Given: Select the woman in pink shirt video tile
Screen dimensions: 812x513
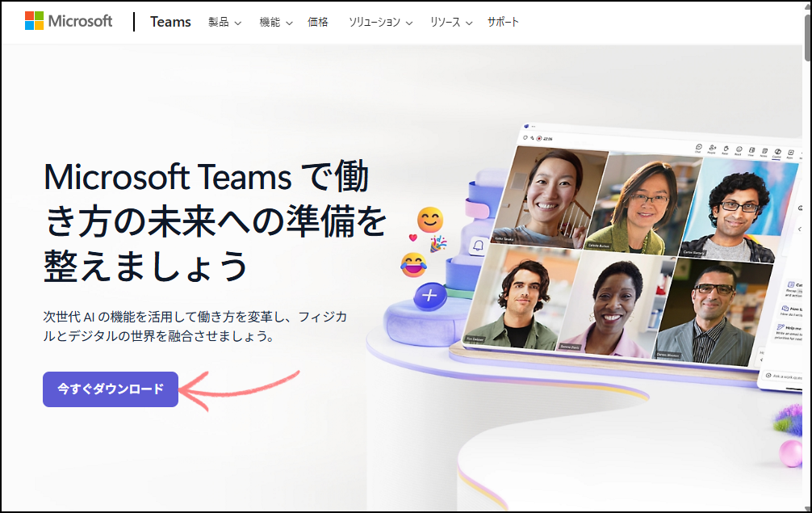Looking at the screenshot, I should pyautogui.click(x=614, y=305).
